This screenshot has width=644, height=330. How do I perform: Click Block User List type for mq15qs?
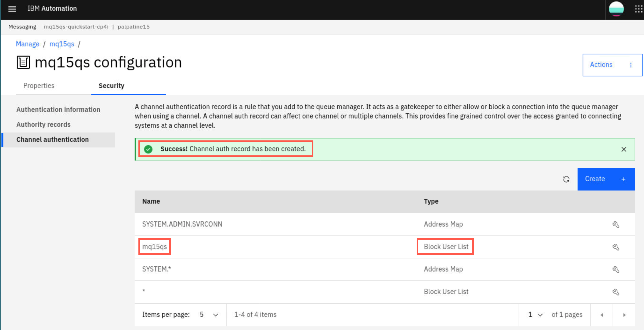pyautogui.click(x=446, y=247)
